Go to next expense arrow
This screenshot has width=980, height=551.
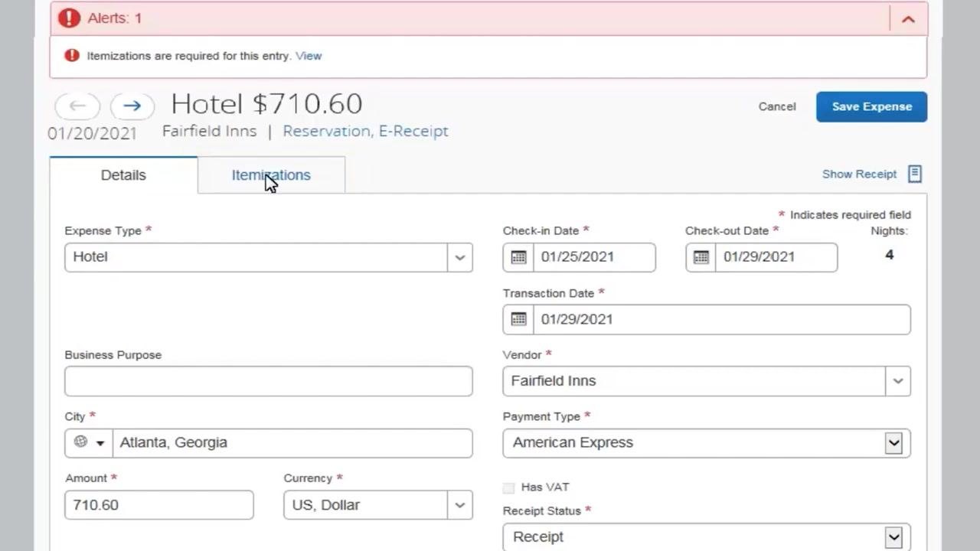(132, 106)
